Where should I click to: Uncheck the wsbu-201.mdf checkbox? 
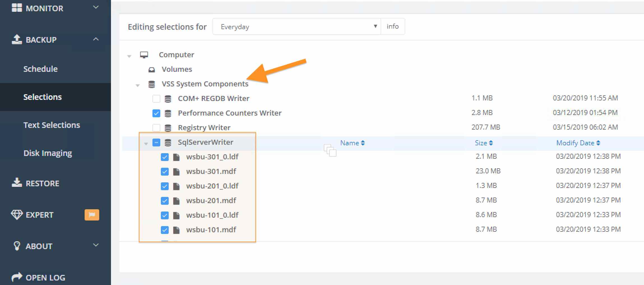pyautogui.click(x=165, y=201)
